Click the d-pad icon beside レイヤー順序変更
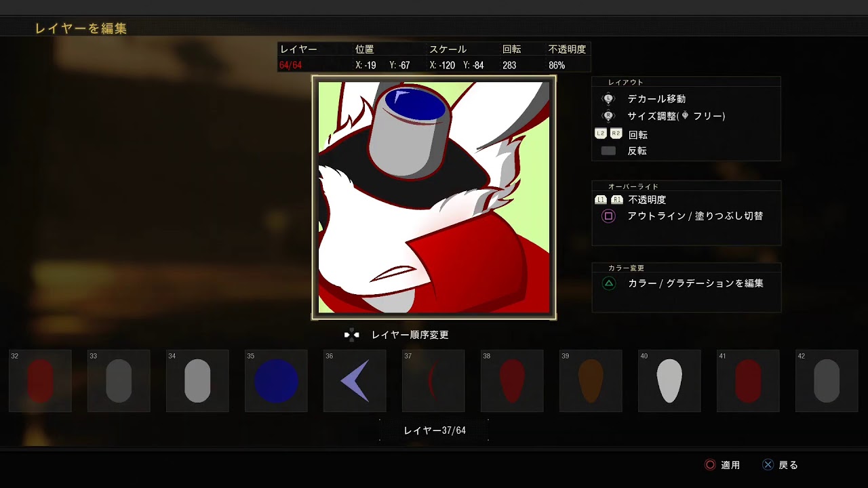 click(x=351, y=335)
